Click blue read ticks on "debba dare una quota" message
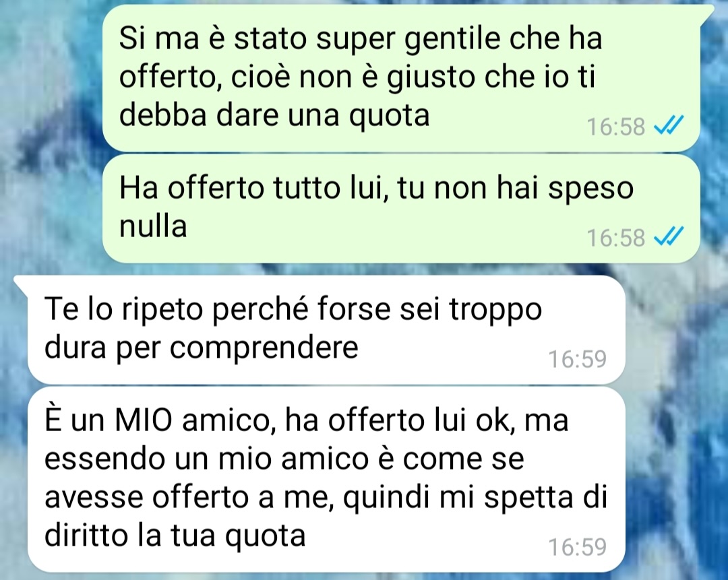This screenshot has width=728, height=580. 669,125
